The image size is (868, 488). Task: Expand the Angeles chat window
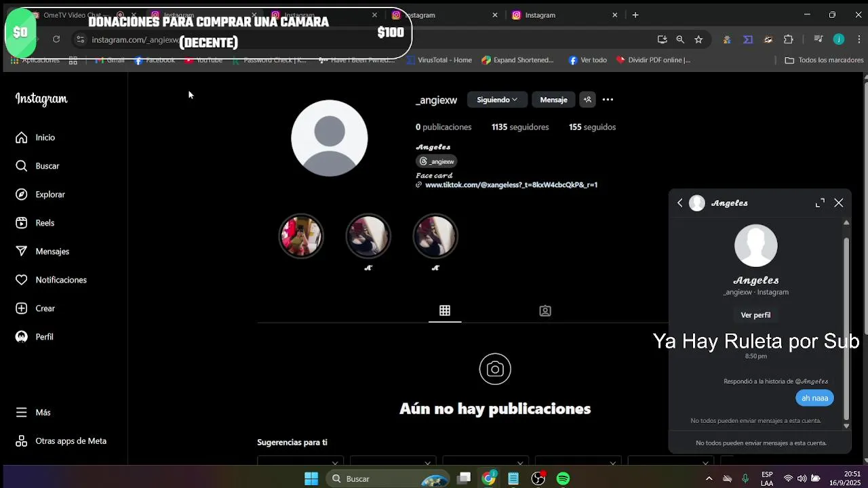[x=820, y=203]
